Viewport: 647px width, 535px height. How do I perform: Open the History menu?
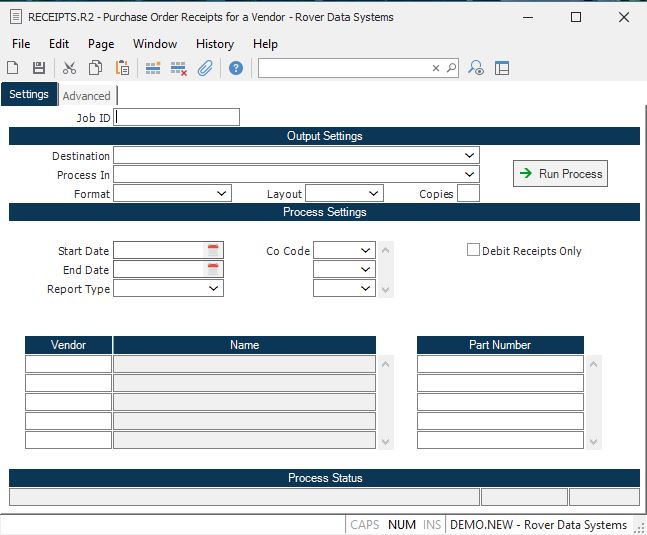click(x=214, y=44)
